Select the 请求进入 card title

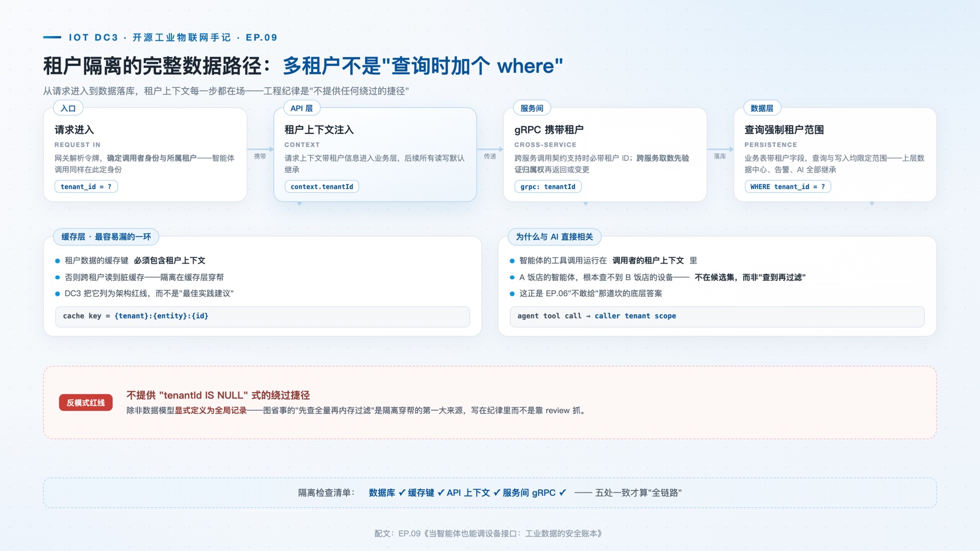click(74, 130)
